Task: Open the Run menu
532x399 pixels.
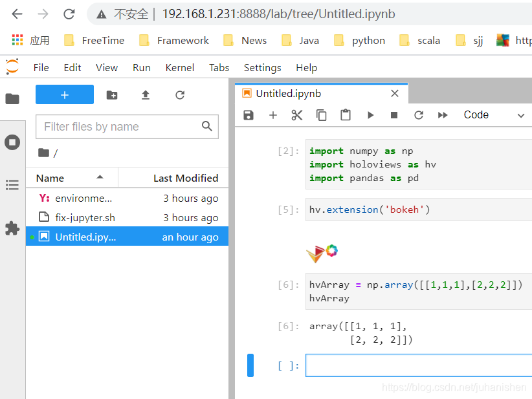Action: point(142,67)
